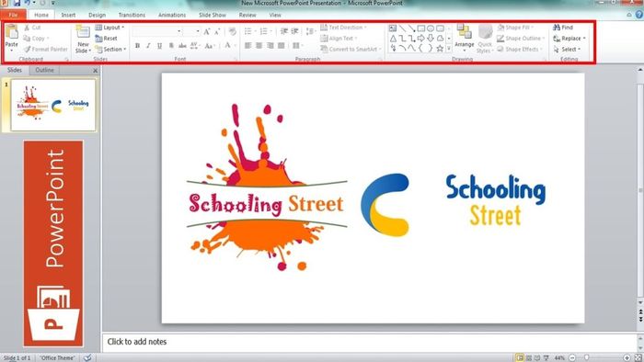
Task: Toggle Italic formatting
Action: [x=148, y=46]
